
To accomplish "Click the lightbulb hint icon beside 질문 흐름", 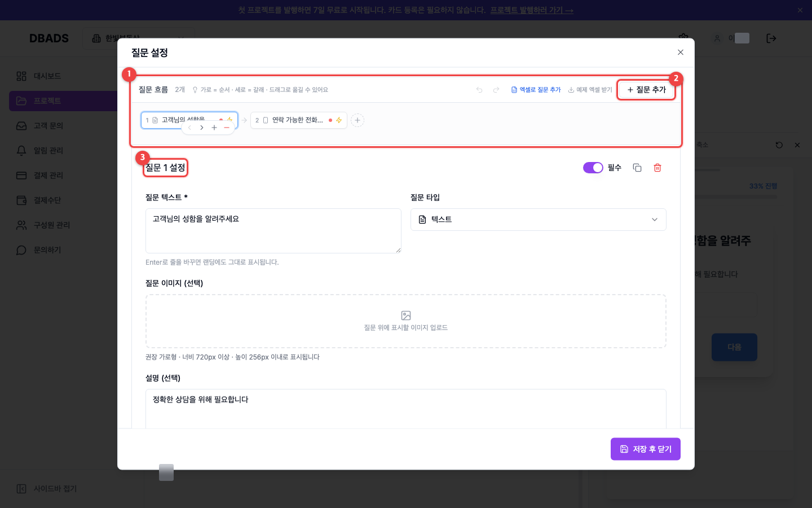I will 195,90.
